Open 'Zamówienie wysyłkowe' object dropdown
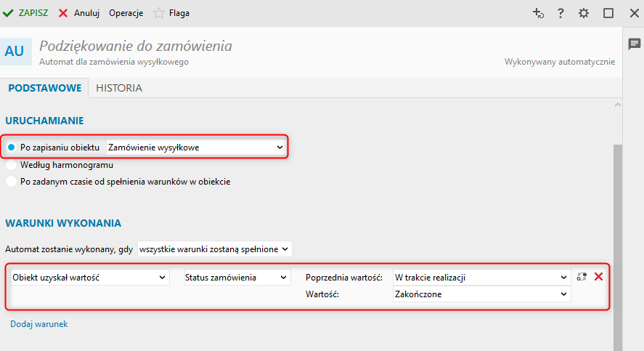The image size is (644, 351). point(195,148)
